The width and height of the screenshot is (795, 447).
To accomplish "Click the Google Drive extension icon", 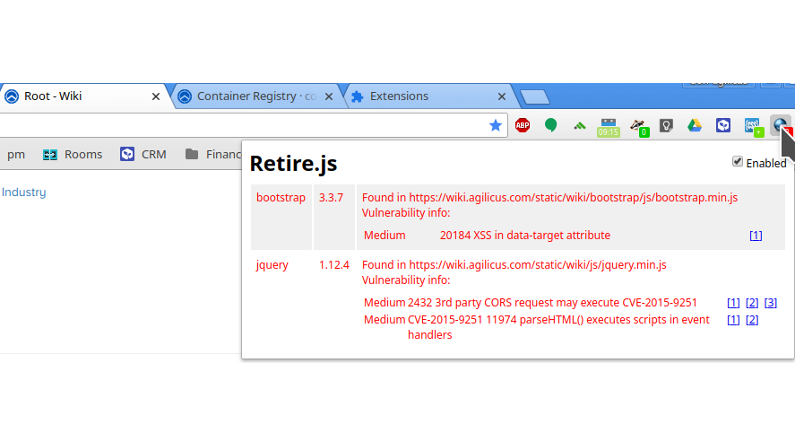I will click(x=694, y=125).
